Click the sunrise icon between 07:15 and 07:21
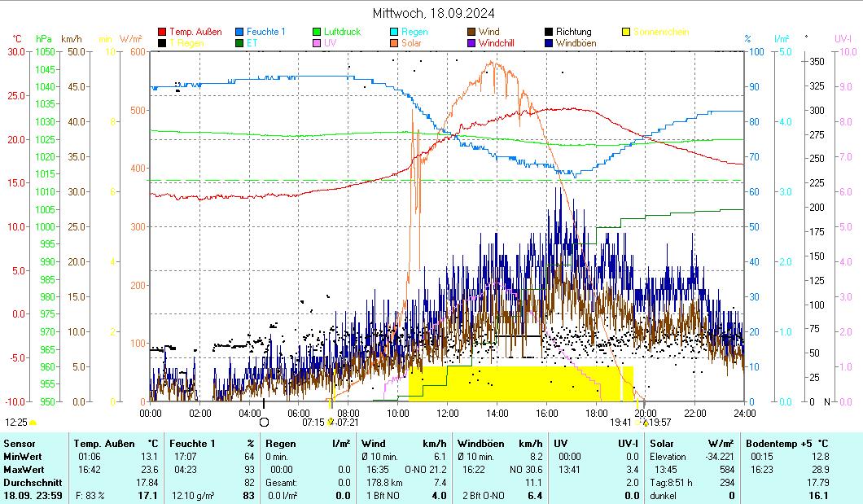The height and width of the screenshot is (504, 863). pyautogui.click(x=331, y=422)
